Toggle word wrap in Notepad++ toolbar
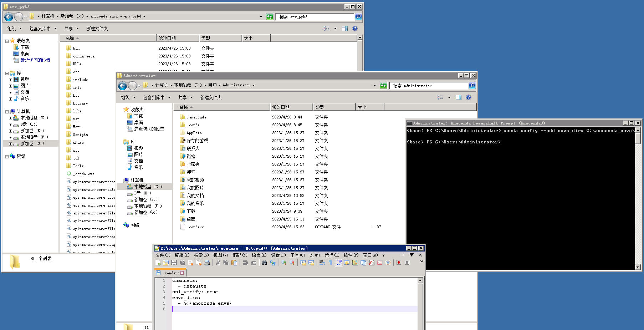The image size is (644, 330). pos(322,263)
